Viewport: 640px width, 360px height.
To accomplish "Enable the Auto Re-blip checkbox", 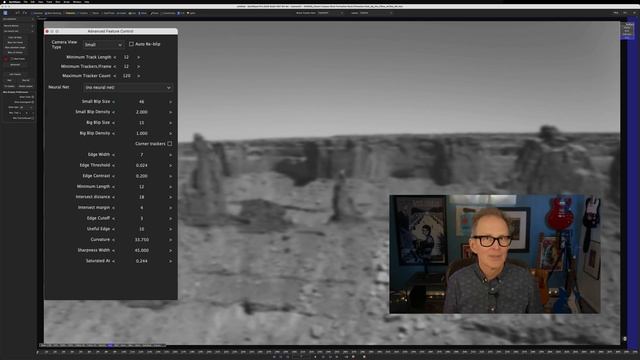I will pos(131,44).
